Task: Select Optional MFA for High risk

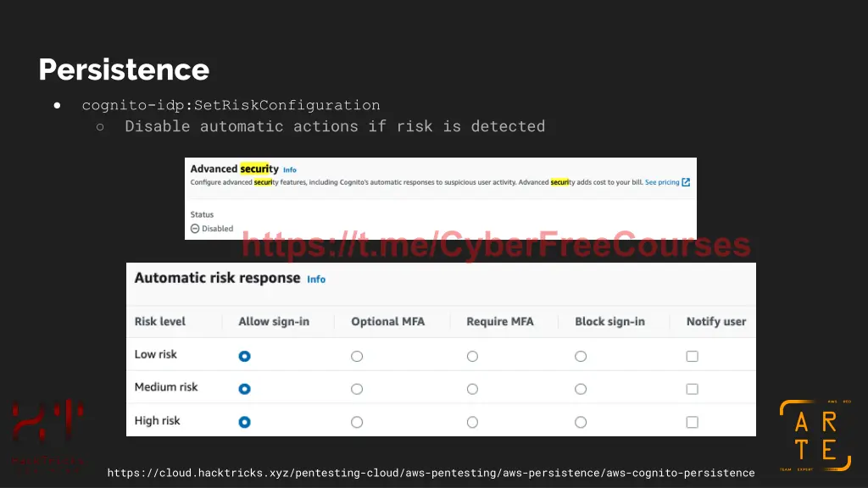Action: (357, 422)
